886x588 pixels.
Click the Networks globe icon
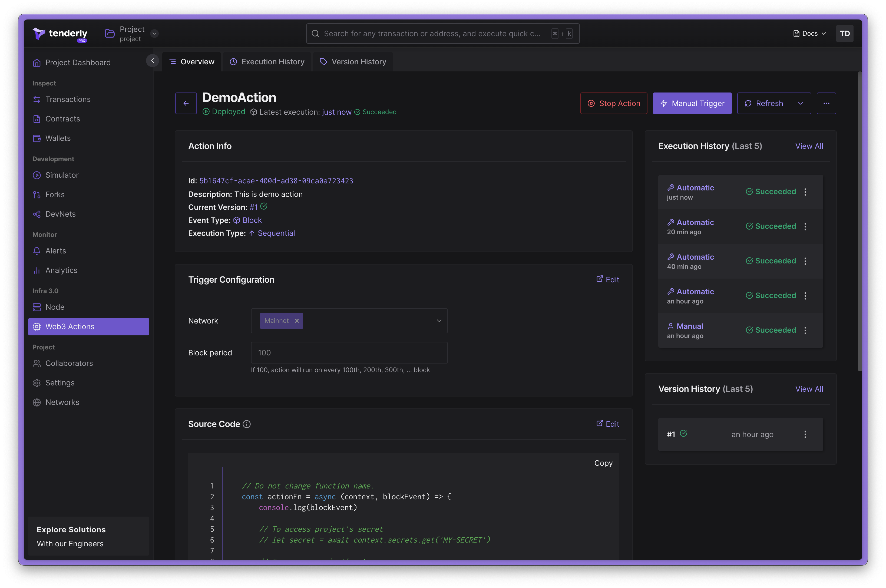coord(37,402)
